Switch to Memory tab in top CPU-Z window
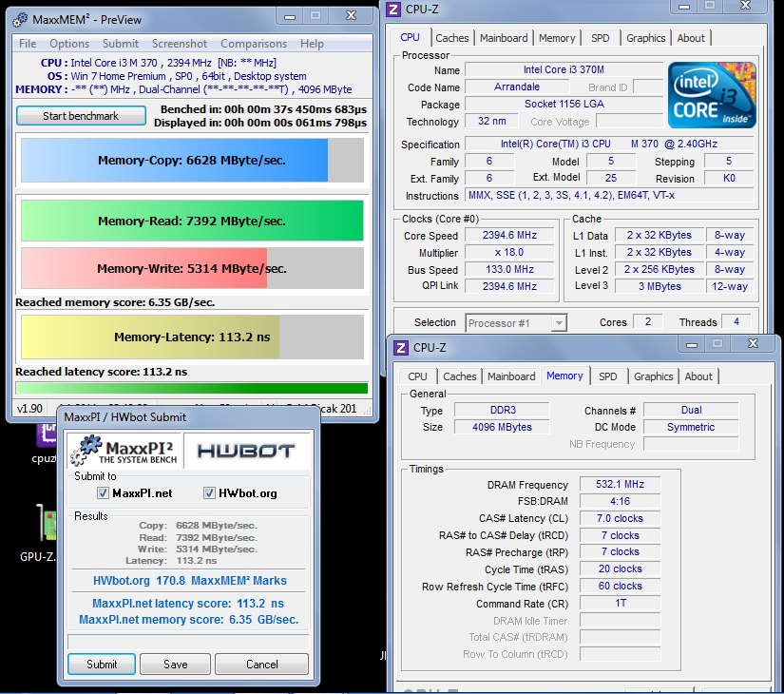 point(557,38)
